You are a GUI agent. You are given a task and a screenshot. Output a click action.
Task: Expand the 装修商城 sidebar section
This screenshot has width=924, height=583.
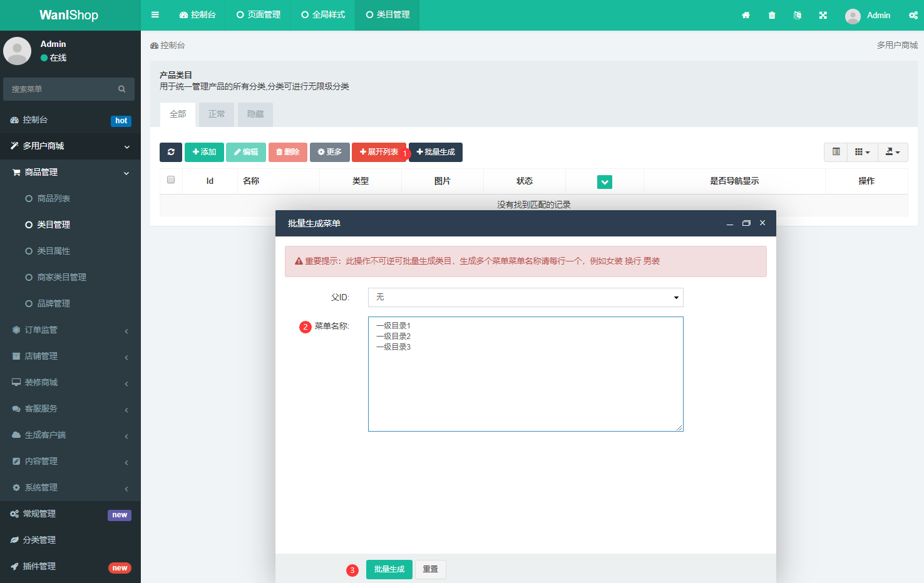tap(70, 383)
